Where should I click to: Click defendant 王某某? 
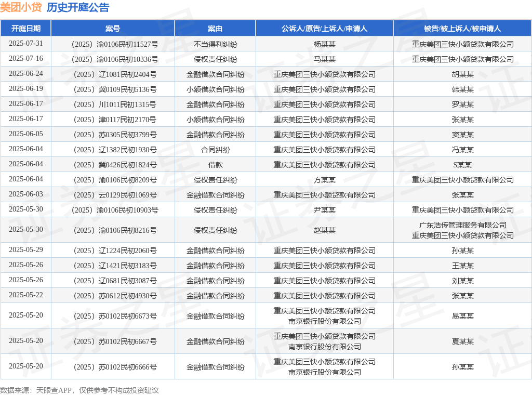point(462,266)
